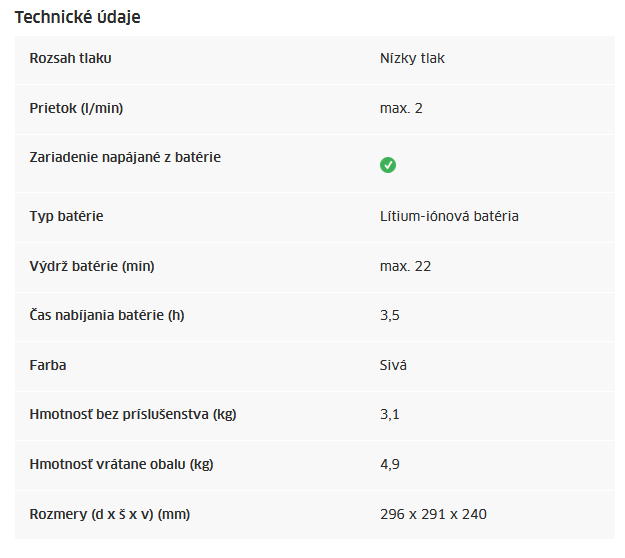Image resolution: width=625 pixels, height=558 pixels.
Task: Click Čas nabíjania batérie (h) label
Action: pos(107,315)
